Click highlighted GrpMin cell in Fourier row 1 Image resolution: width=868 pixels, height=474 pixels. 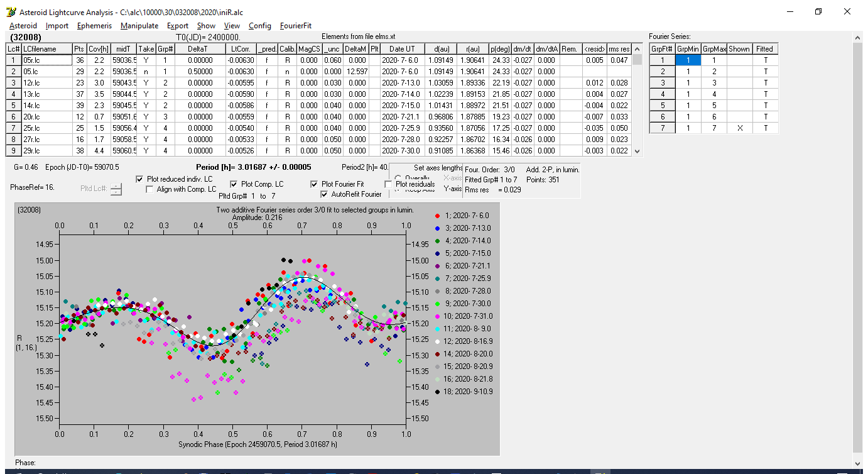688,60
